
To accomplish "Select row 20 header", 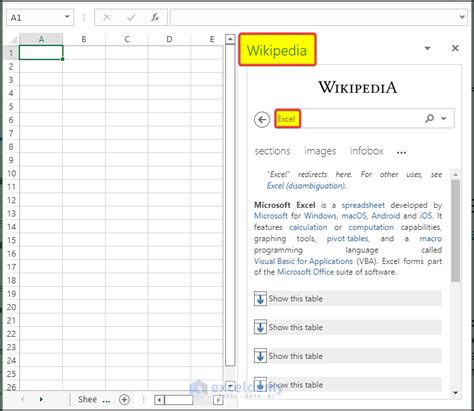I will click(11, 307).
